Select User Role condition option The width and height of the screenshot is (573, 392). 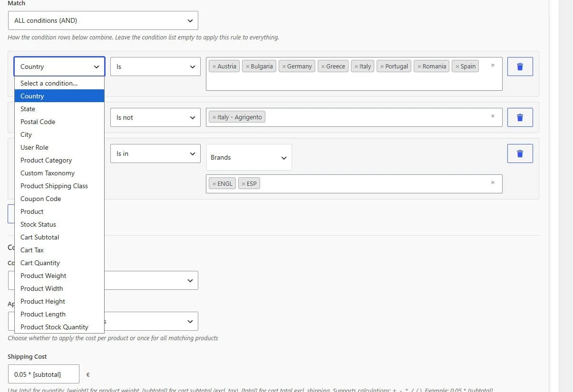(x=59, y=147)
